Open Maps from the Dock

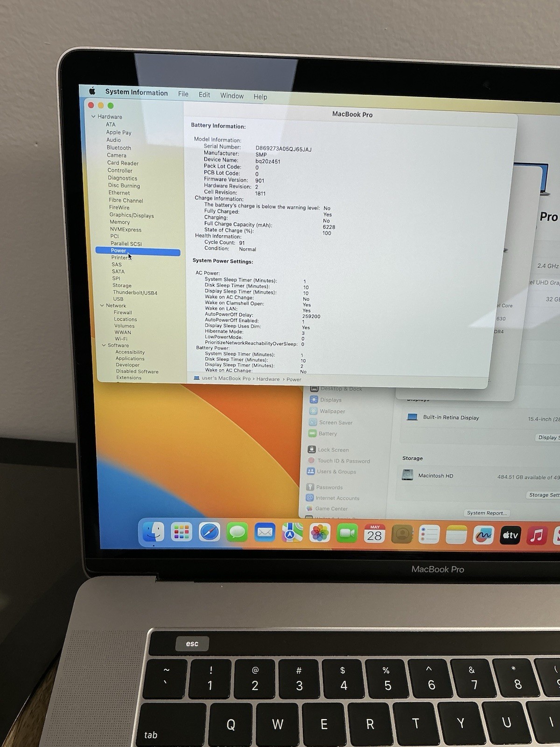[292, 533]
